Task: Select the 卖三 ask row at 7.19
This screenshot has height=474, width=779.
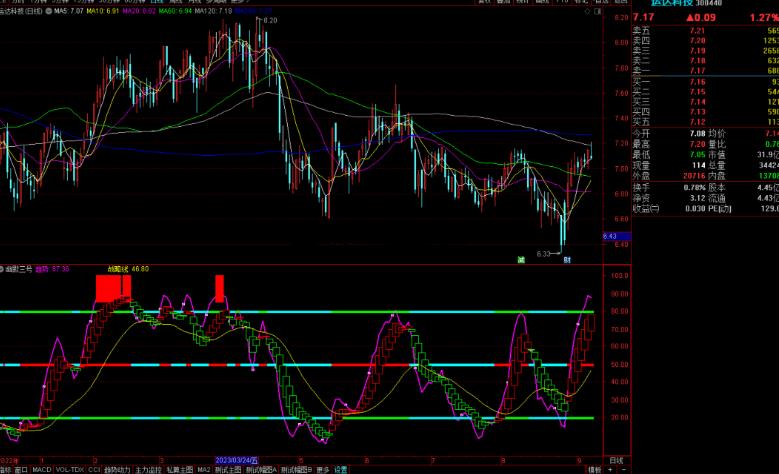Action: tap(705, 51)
